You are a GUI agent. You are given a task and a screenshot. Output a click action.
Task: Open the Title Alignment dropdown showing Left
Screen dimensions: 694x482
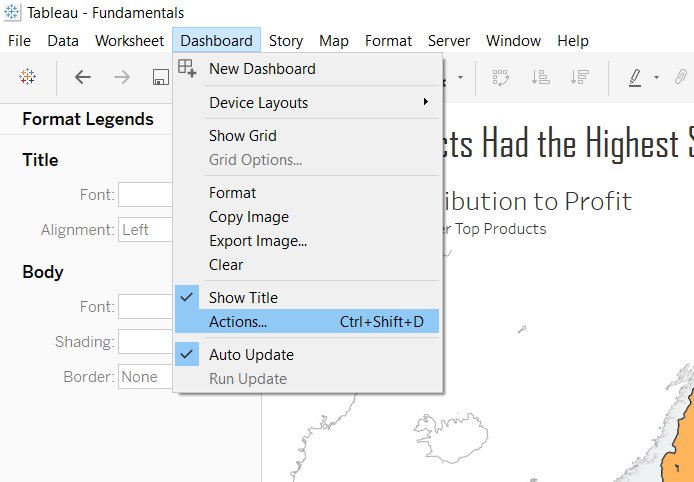(x=146, y=230)
